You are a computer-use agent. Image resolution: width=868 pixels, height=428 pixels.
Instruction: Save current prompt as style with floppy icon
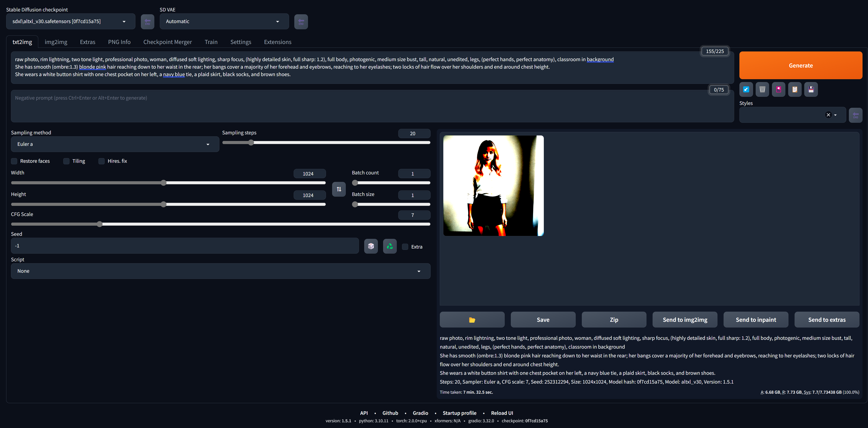coord(811,89)
